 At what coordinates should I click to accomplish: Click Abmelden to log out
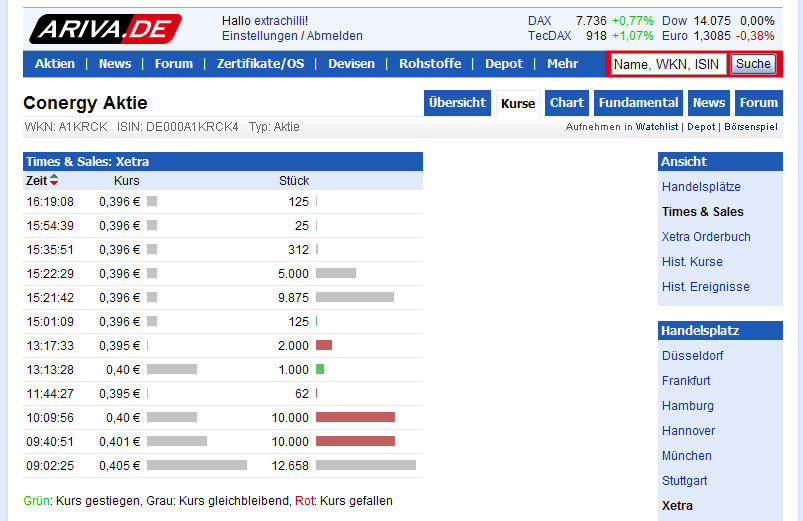pyautogui.click(x=334, y=36)
